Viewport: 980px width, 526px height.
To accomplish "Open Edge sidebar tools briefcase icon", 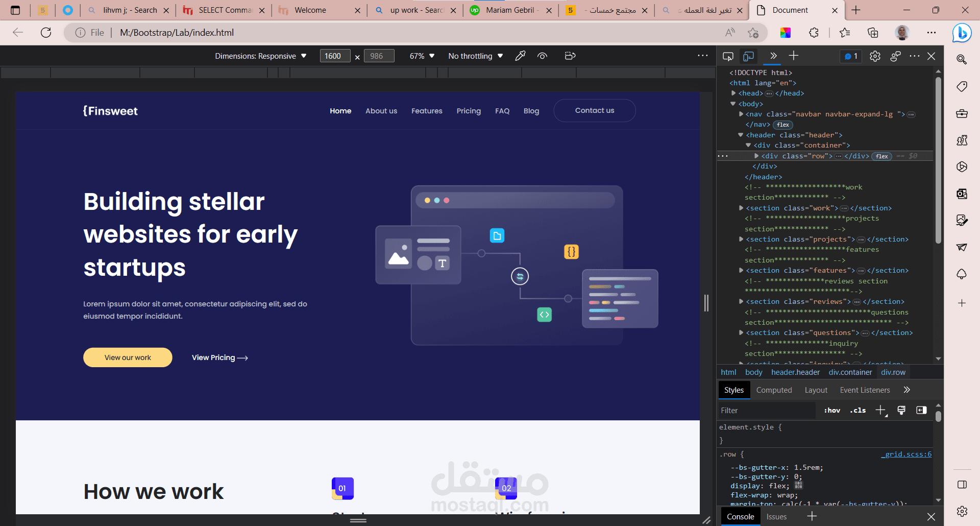I will click(962, 113).
